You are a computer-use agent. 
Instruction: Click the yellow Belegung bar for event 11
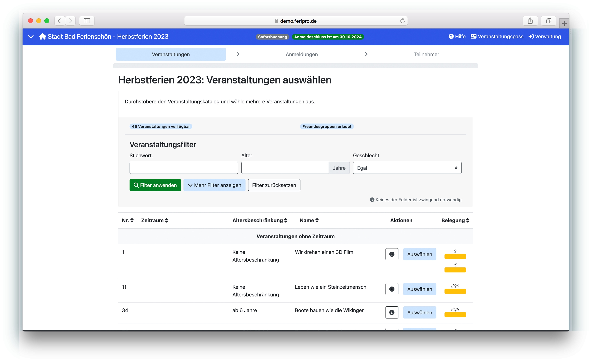click(455, 292)
